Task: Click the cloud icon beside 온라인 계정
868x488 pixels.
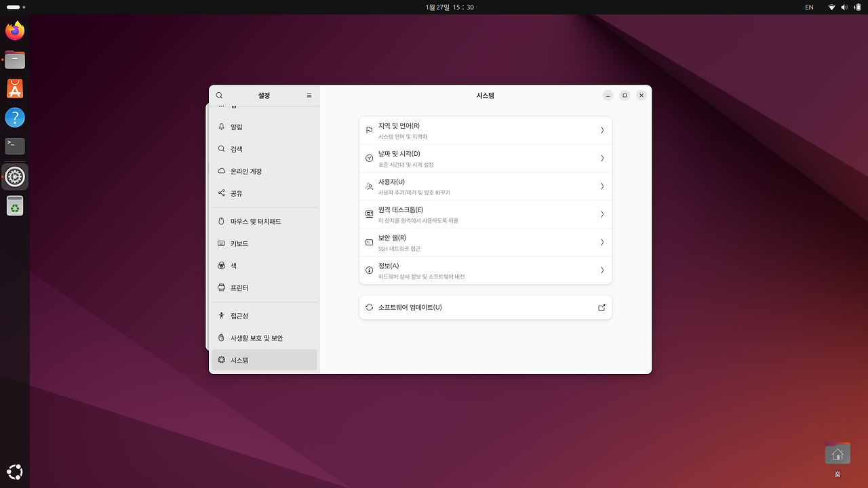Action: coord(221,171)
